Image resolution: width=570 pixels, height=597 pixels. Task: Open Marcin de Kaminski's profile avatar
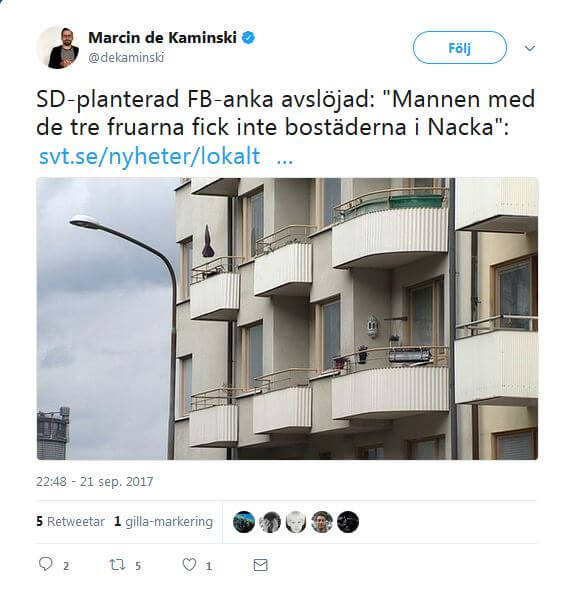point(58,47)
